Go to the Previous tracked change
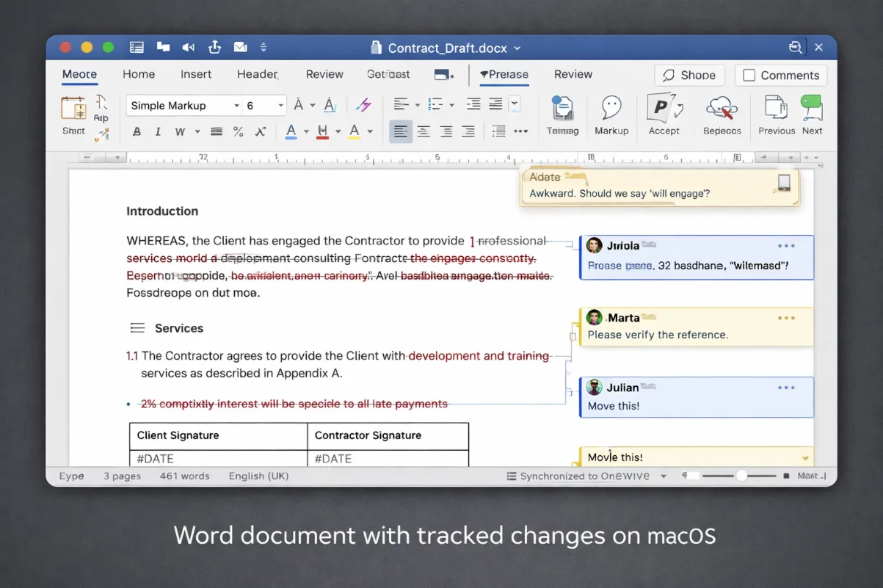Image resolution: width=883 pixels, height=588 pixels. pos(775,115)
